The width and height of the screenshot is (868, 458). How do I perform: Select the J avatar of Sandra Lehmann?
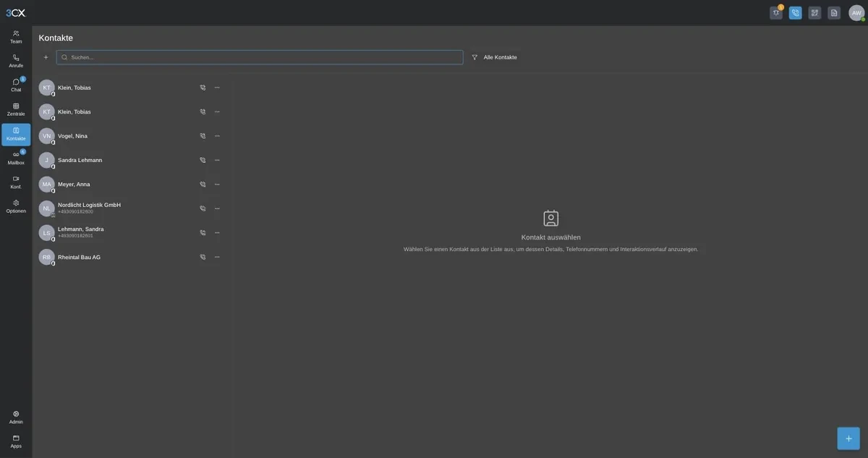pyautogui.click(x=47, y=160)
